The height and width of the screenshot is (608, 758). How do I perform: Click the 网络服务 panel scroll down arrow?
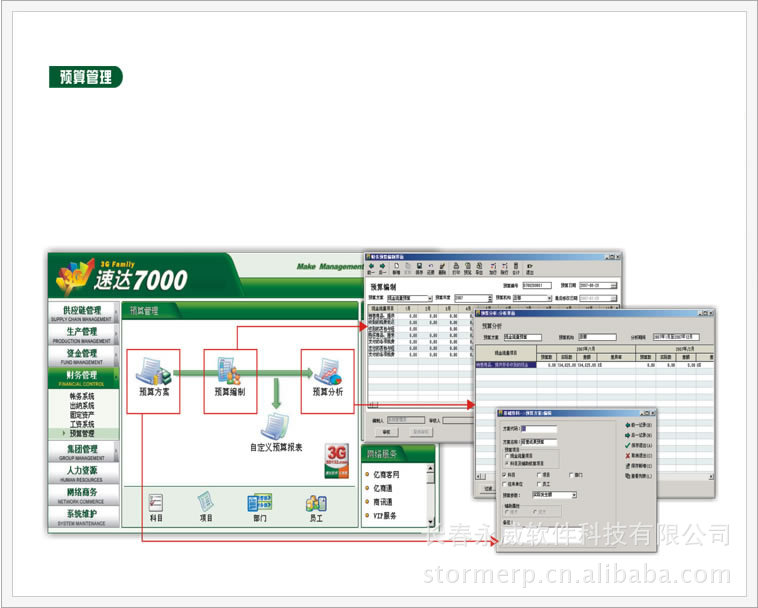click(430, 522)
